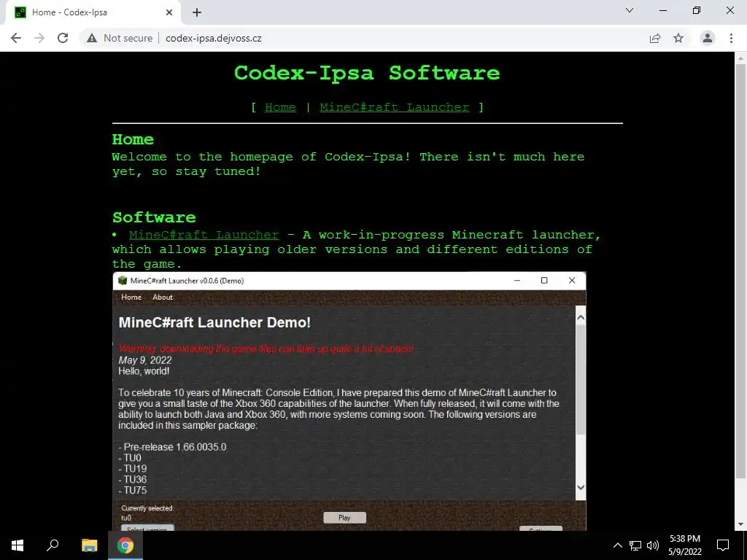Reload the page with the refresh icon

63,38
